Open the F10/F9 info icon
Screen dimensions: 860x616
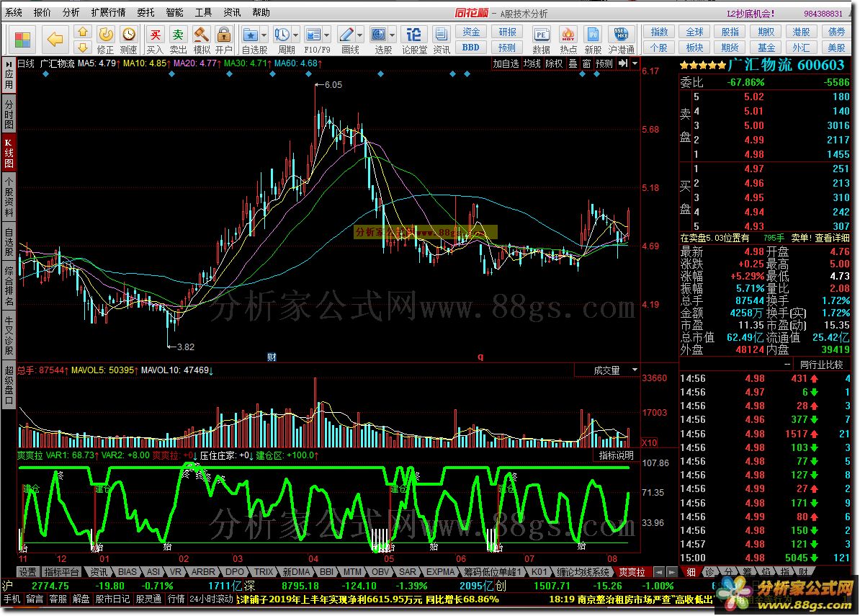313,35
